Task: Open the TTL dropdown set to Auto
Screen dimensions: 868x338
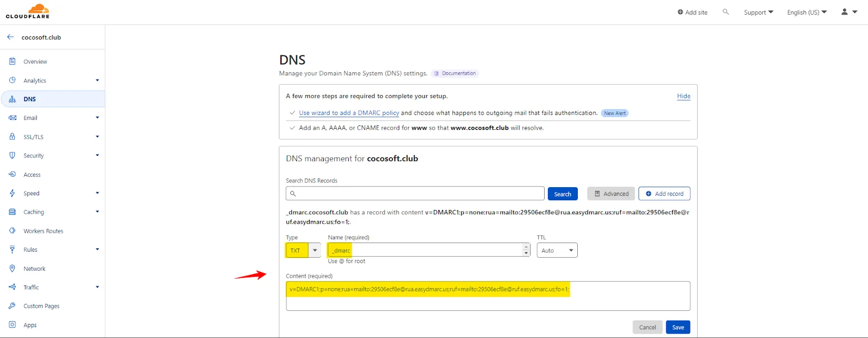Action: [x=557, y=250]
